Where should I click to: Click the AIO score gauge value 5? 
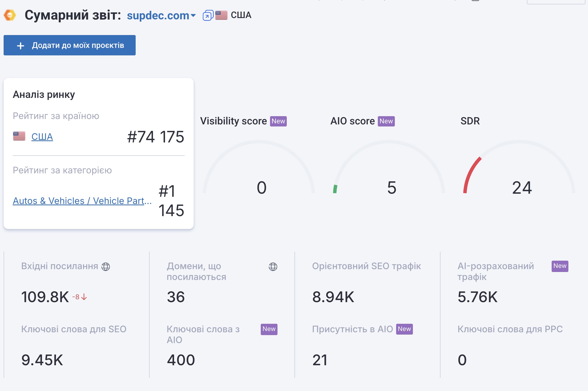tap(391, 188)
